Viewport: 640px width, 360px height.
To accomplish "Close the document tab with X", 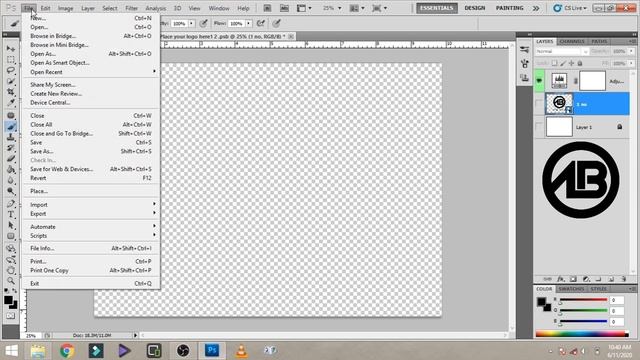I will click(x=291, y=36).
